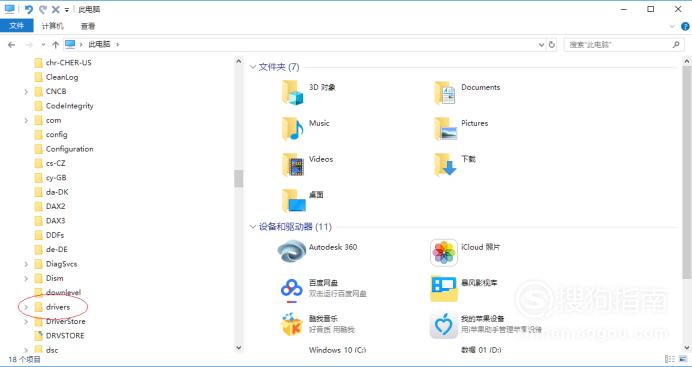This screenshot has height=367, width=692.
Task: Switch to large icons view icon
Action: click(683, 359)
